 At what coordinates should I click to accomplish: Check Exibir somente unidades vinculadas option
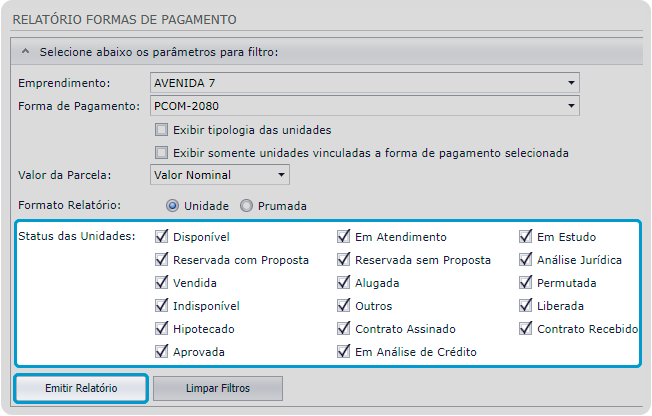[162, 153]
